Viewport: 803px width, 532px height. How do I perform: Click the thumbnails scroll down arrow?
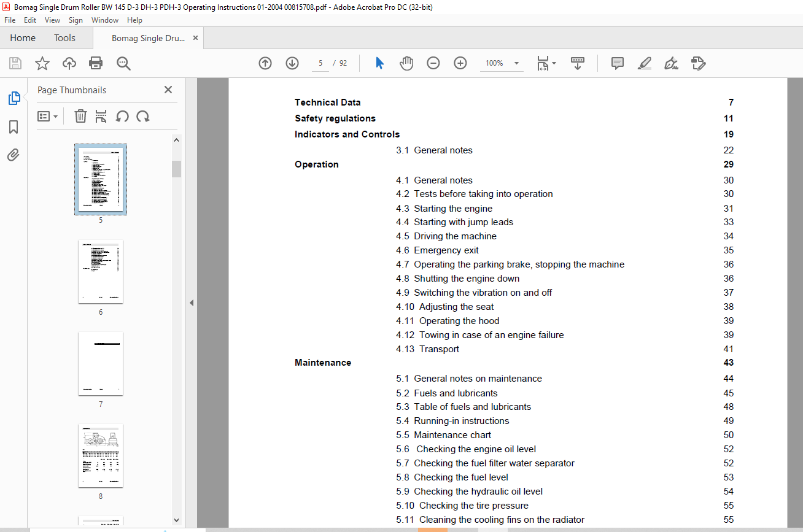click(176, 520)
